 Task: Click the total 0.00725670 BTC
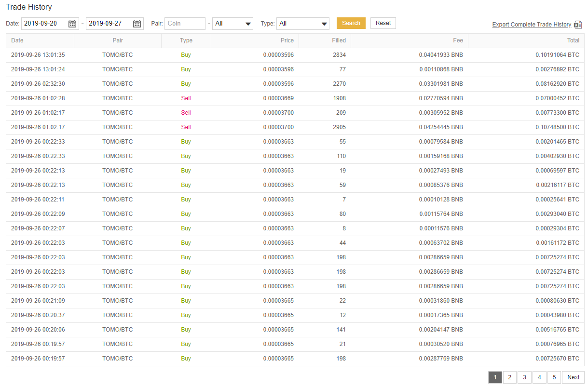(557, 359)
